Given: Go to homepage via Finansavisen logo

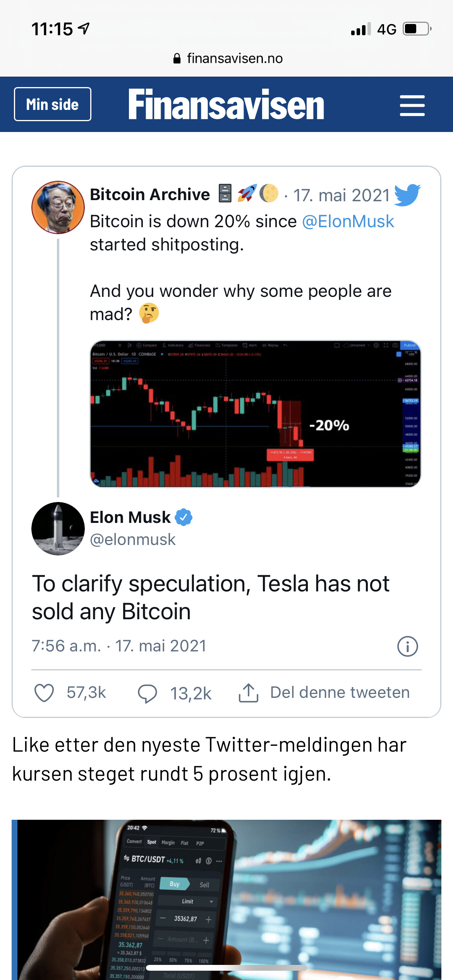Looking at the screenshot, I should click(226, 105).
